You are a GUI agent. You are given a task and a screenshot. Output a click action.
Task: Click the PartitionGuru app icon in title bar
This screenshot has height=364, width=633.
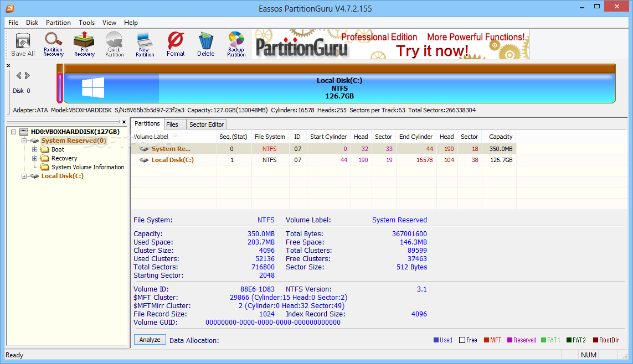tap(10, 8)
